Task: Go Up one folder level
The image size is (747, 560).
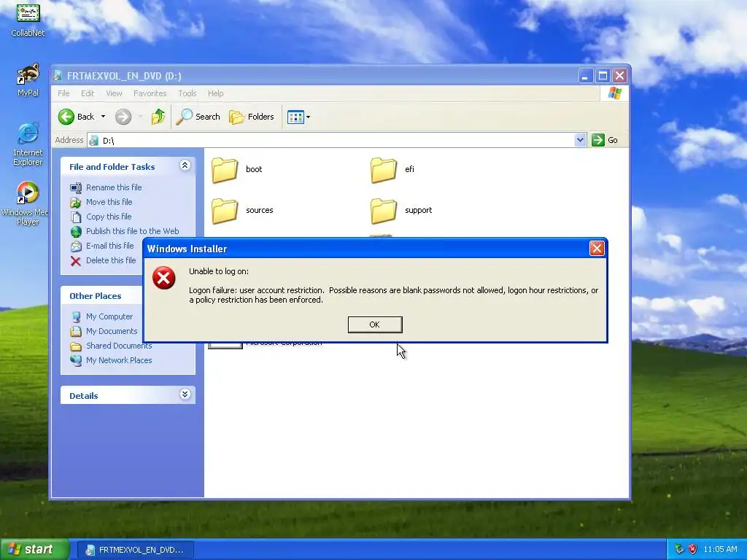Action: tap(158, 117)
